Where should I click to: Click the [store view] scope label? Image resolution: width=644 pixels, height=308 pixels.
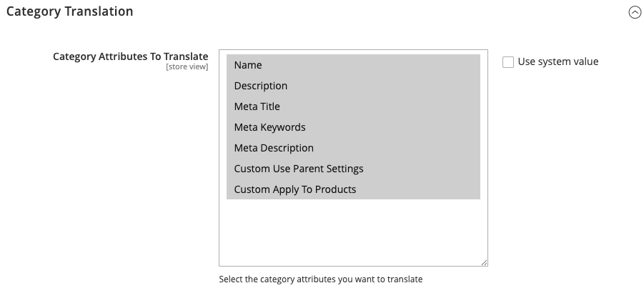(x=187, y=67)
